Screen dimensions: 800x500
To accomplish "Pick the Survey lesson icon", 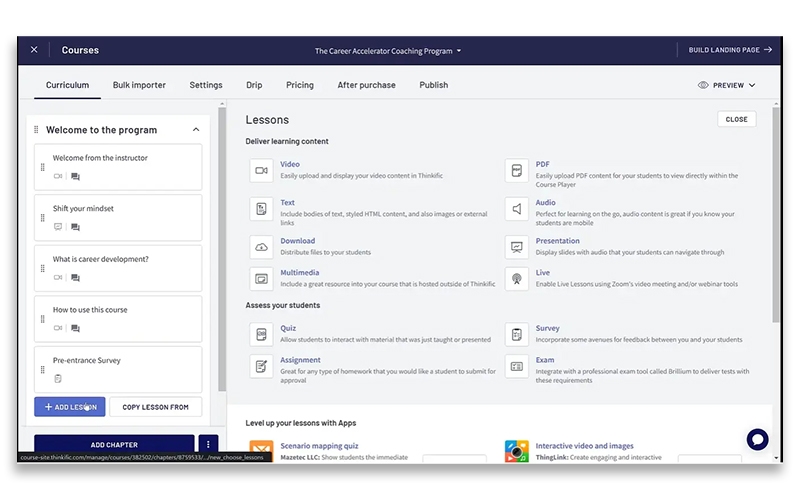I will (x=517, y=334).
